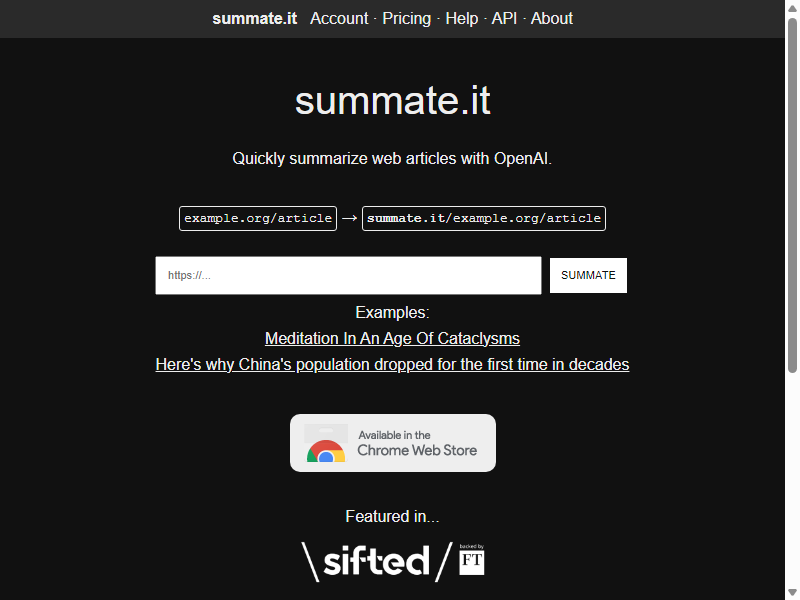The width and height of the screenshot is (800, 600).
Task: Click the summate.it brand link in header
Action: point(255,18)
